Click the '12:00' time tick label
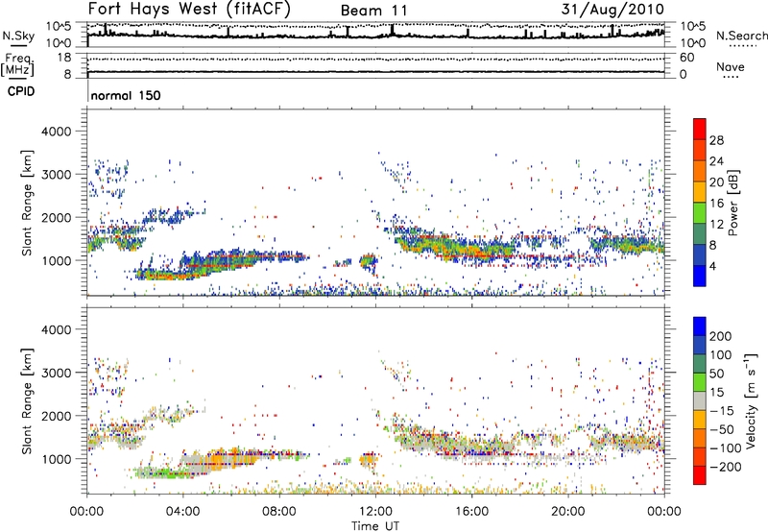Image resolution: width=768 pixels, height=532 pixels. [x=375, y=512]
